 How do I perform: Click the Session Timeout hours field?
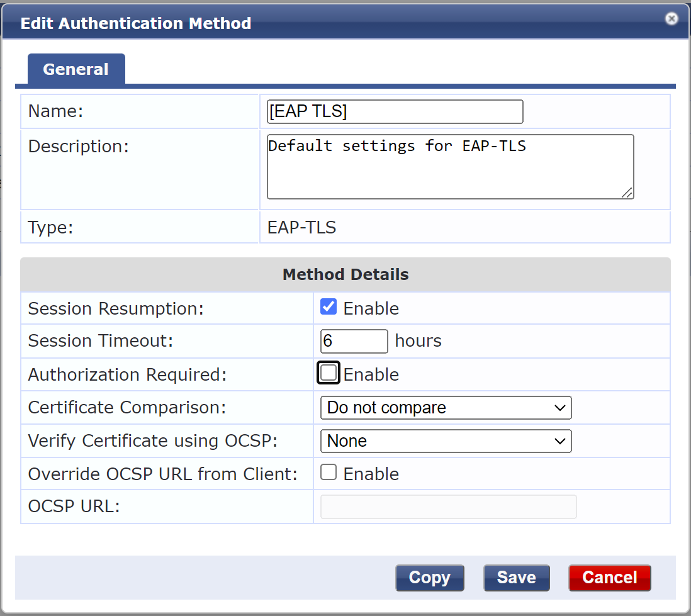(354, 341)
